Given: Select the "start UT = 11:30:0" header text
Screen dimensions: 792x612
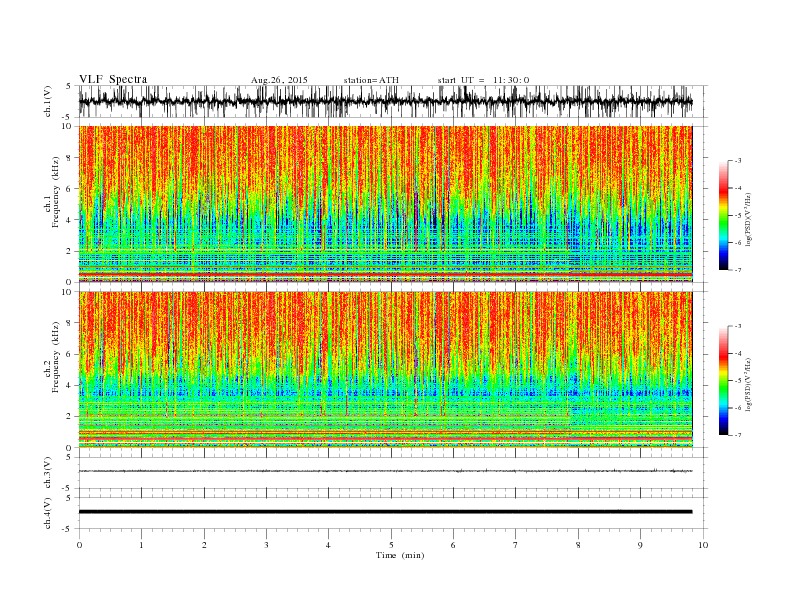Looking at the screenshot, I should tap(483, 80).
